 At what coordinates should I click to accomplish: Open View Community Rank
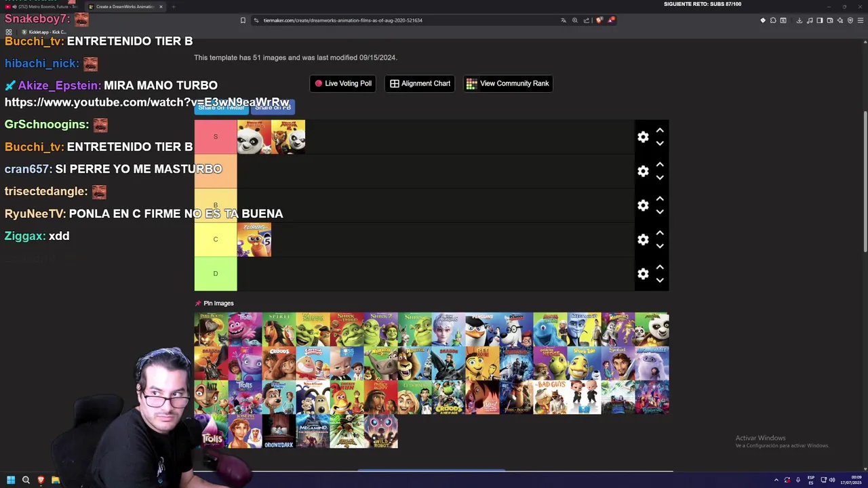coord(508,83)
